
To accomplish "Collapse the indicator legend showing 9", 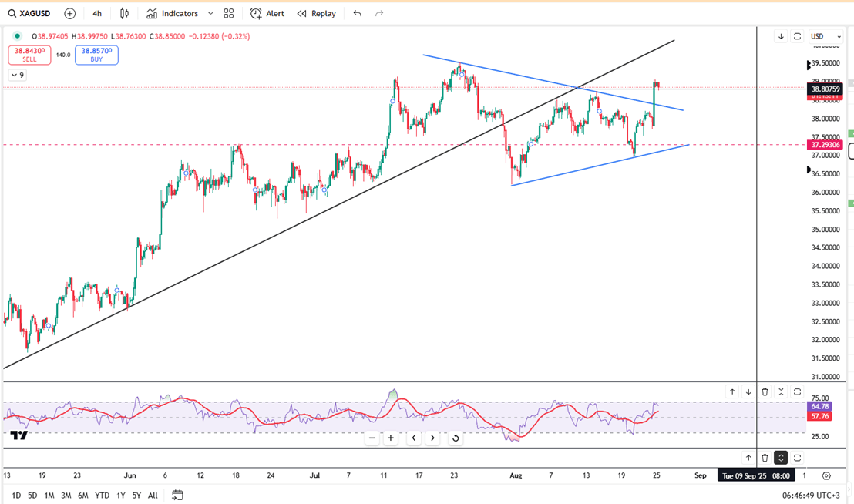I will click(x=17, y=75).
